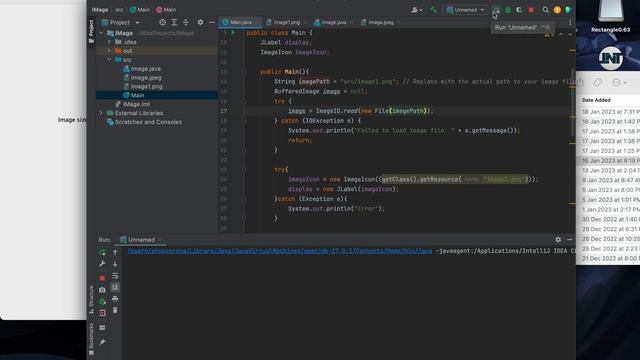Rerun the program from Run panel
The width and height of the screenshot is (640, 360).
click(102, 253)
